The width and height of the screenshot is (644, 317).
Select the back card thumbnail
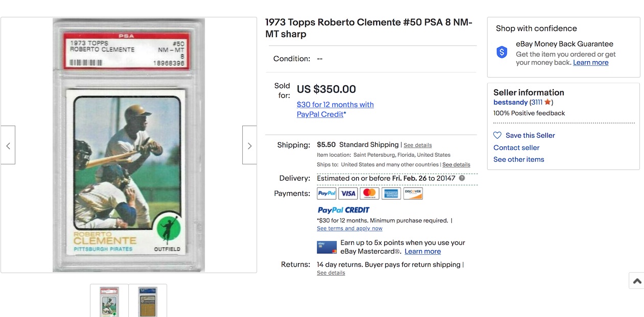pyautogui.click(x=148, y=301)
